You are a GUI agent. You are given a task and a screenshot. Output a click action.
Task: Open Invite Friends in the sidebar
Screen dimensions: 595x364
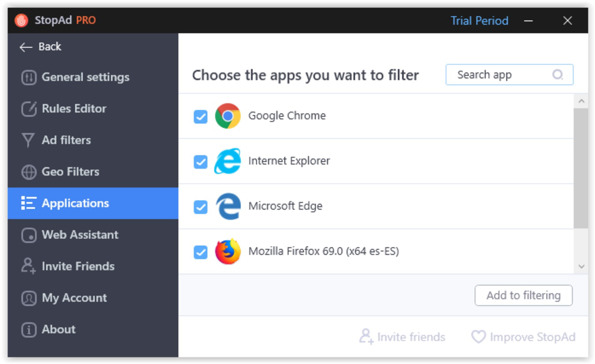tap(93, 267)
